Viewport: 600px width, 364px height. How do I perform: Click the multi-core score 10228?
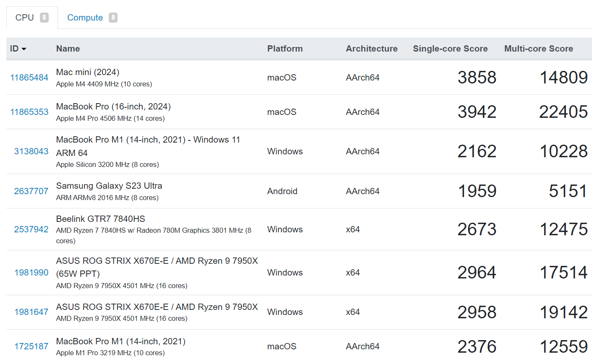(563, 151)
